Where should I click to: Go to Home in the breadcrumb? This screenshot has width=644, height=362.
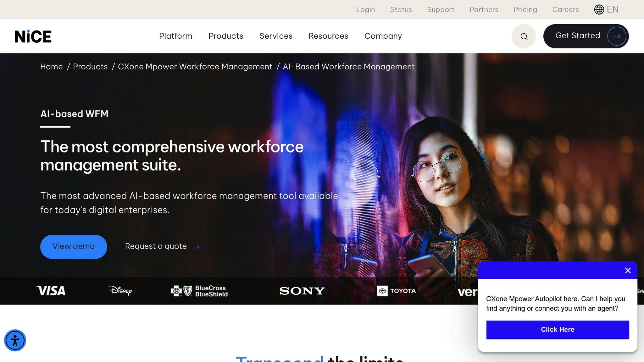coord(52,67)
